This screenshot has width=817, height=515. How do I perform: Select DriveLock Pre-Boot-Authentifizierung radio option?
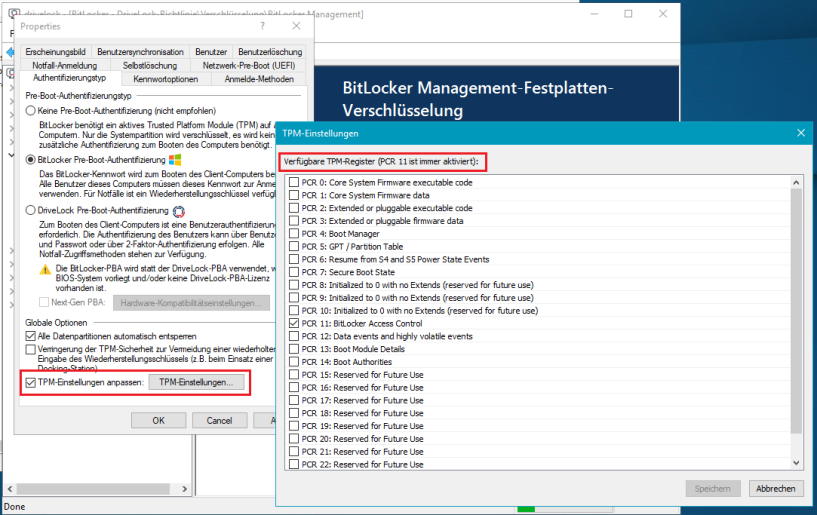pos(31,210)
